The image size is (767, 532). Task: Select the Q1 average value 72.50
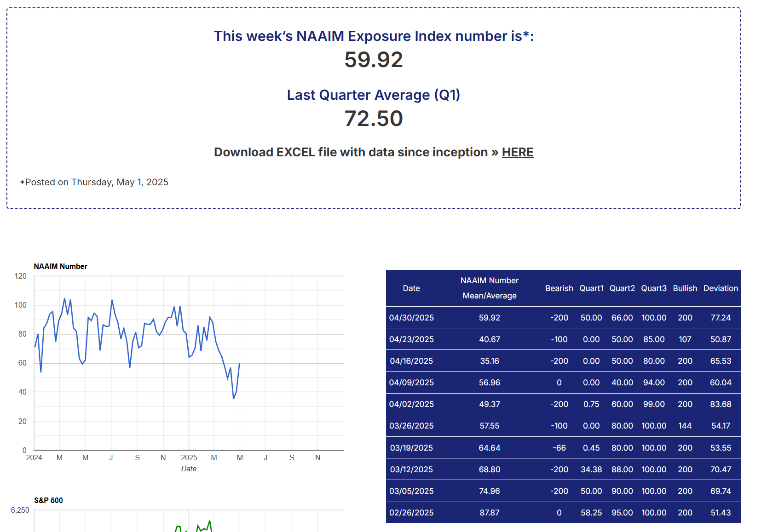[x=374, y=119]
